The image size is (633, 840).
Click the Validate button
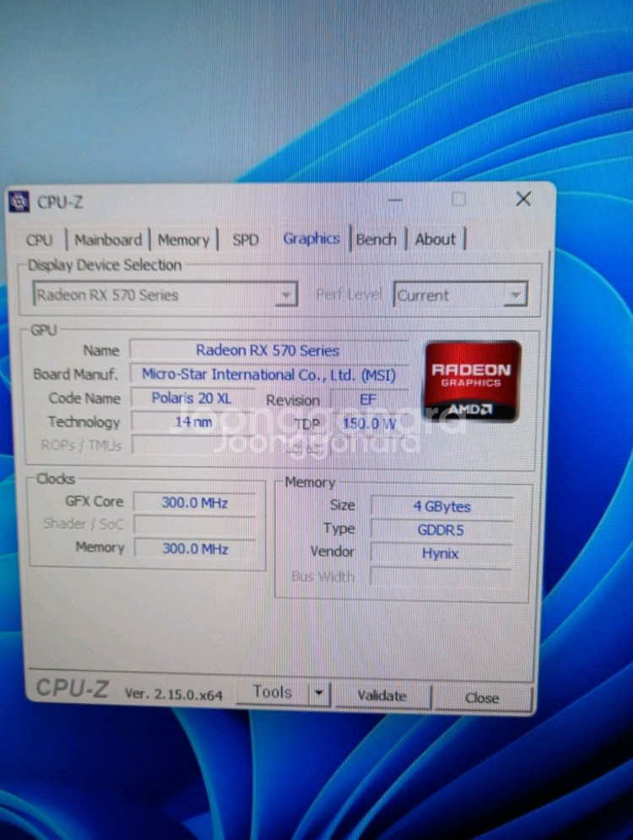click(x=382, y=695)
